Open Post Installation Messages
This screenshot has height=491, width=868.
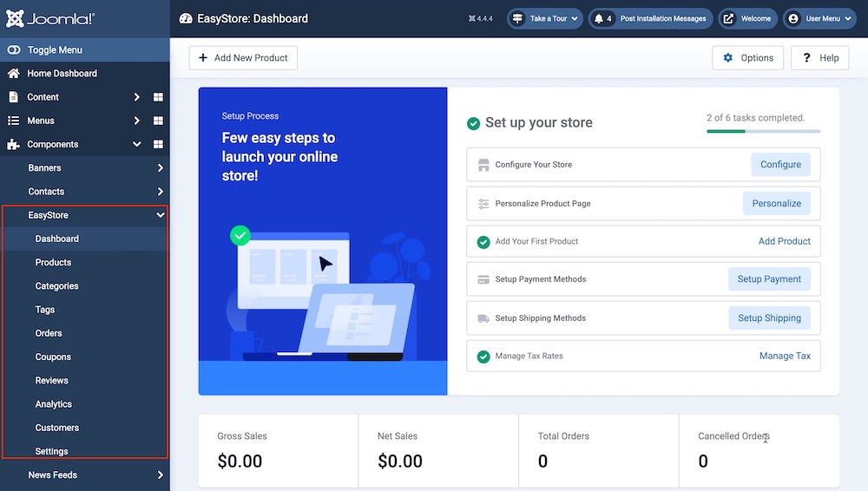pyautogui.click(x=650, y=19)
